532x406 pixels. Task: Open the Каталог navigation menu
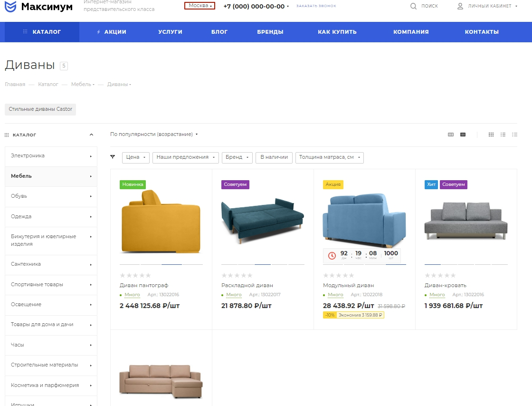[42, 32]
